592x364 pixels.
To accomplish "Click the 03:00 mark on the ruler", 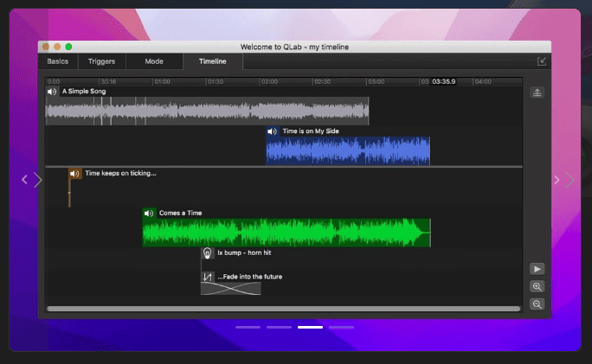I will 376,81.
